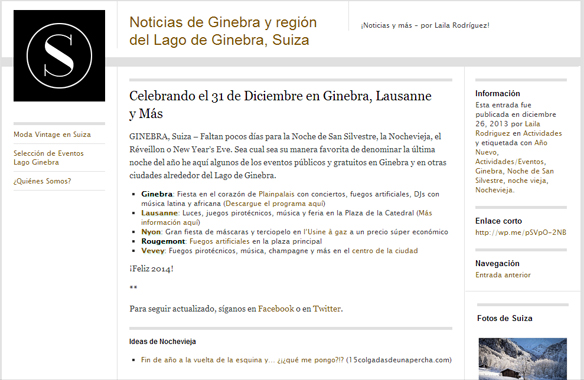Follow the Plainpalais link
The height and width of the screenshot is (380, 584).
(276, 194)
